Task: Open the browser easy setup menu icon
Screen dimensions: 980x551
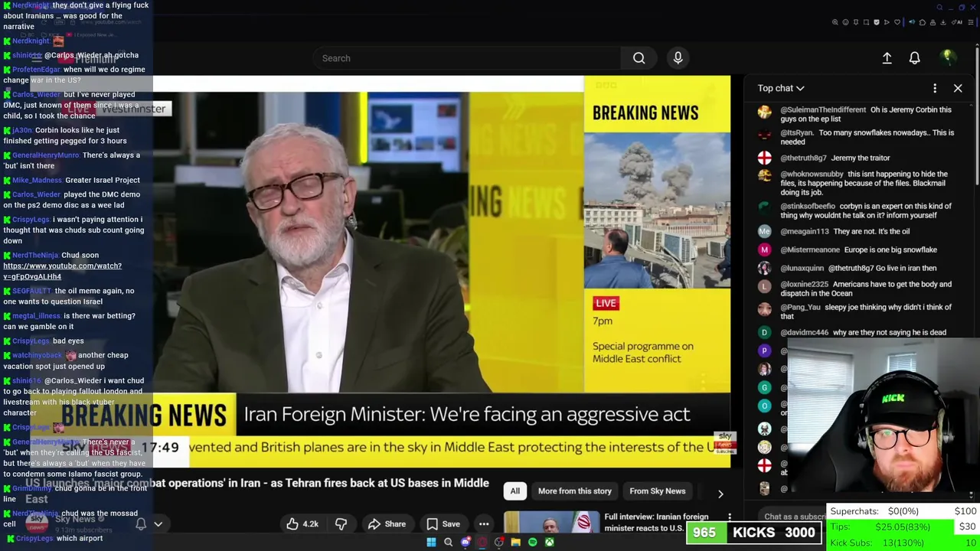Action: [x=970, y=22]
